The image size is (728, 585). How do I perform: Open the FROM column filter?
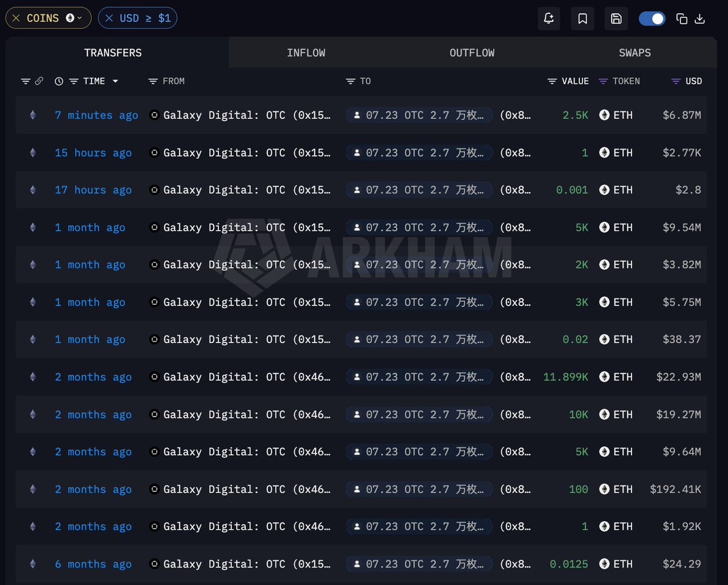153,81
